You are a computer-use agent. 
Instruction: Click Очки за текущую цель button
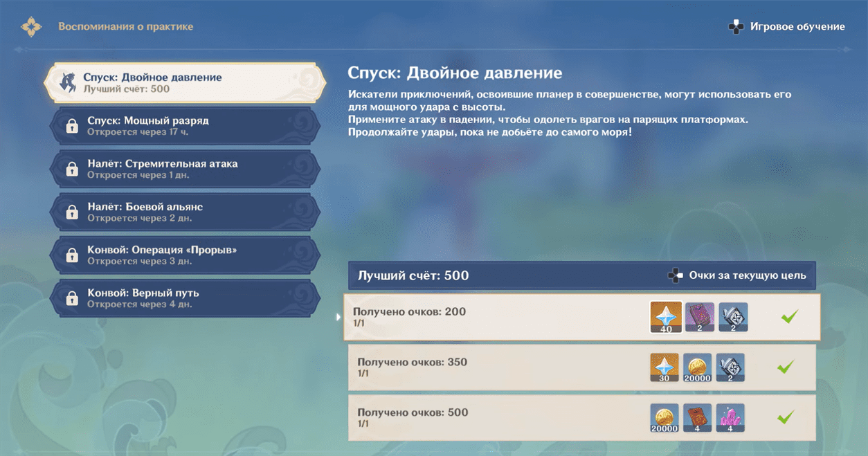(737, 275)
